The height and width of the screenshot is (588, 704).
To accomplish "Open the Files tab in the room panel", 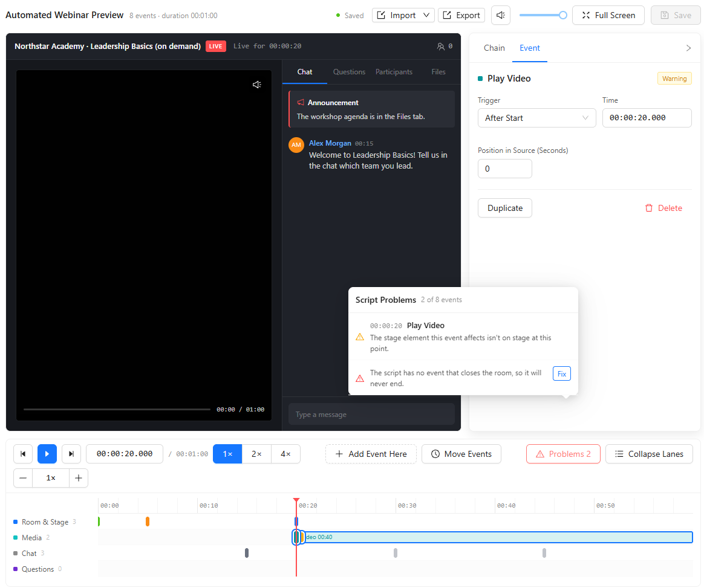I will pyautogui.click(x=438, y=72).
